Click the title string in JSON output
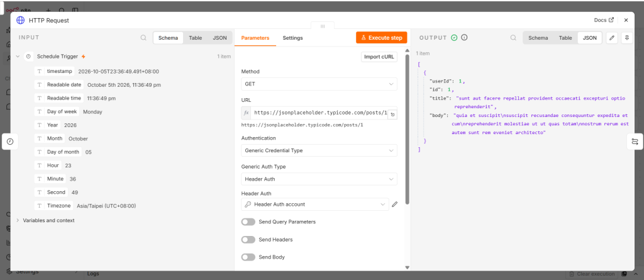This screenshot has height=280, width=644. pos(539,102)
